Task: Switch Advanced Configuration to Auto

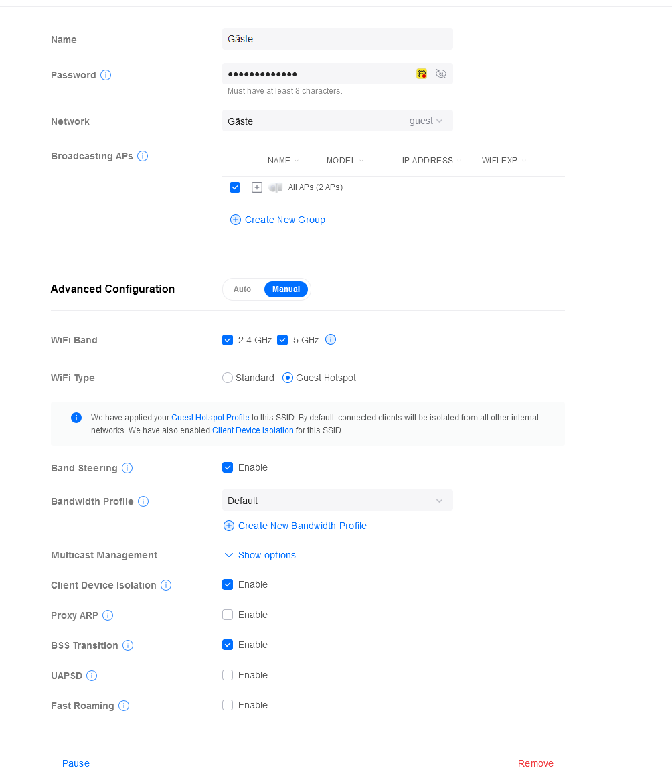Action: [x=242, y=289]
